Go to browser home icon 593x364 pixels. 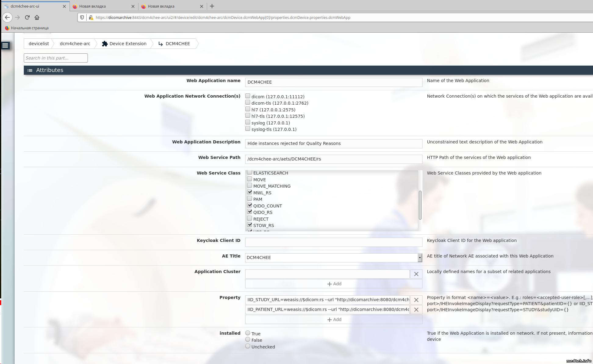point(37,17)
